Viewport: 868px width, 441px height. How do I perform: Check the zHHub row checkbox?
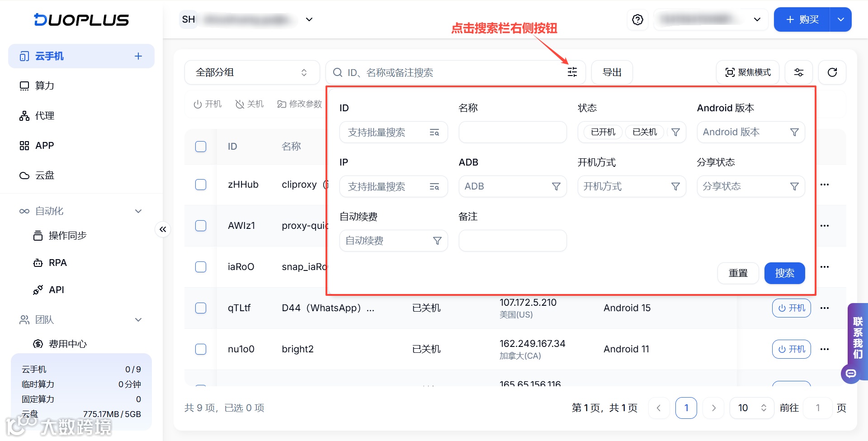(201, 185)
